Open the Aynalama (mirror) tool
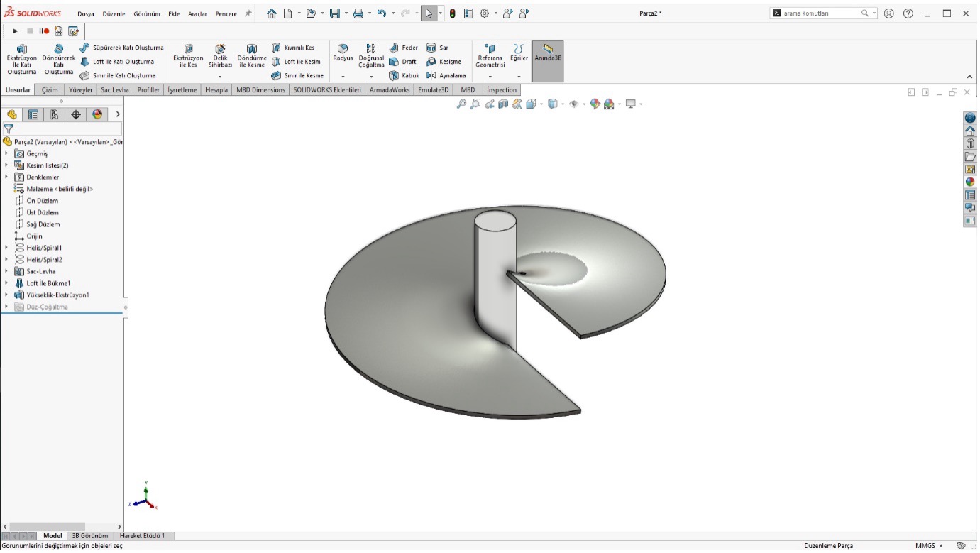Screen dimensions: 980x553 click(447, 75)
